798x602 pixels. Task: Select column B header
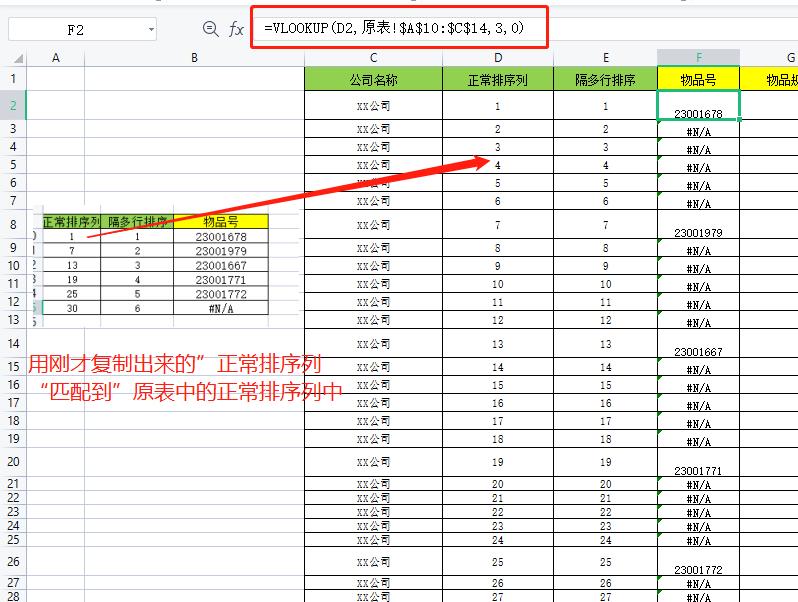[194, 58]
